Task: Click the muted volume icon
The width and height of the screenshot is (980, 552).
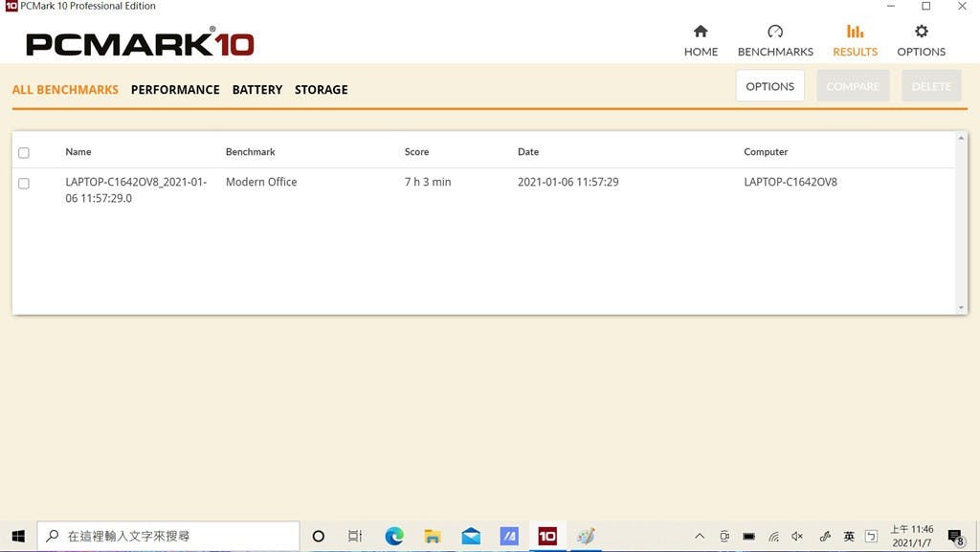Action: tap(797, 536)
